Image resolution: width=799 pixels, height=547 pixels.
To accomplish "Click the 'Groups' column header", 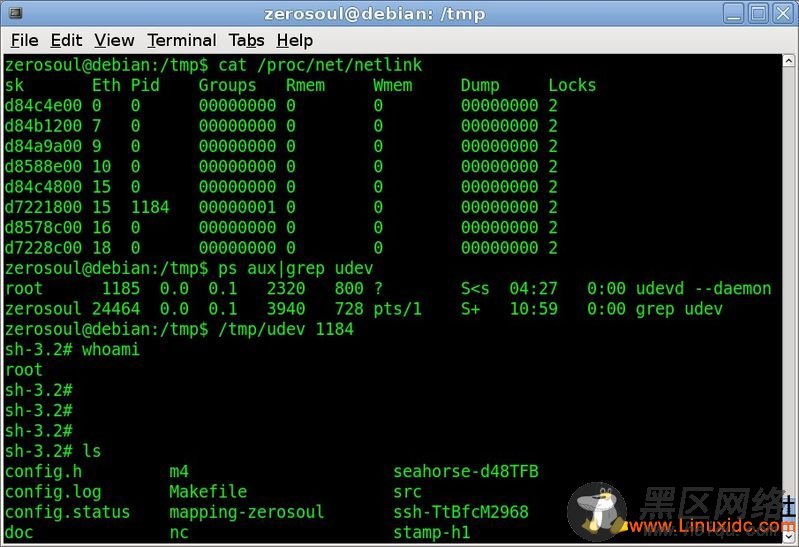I will click(227, 85).
